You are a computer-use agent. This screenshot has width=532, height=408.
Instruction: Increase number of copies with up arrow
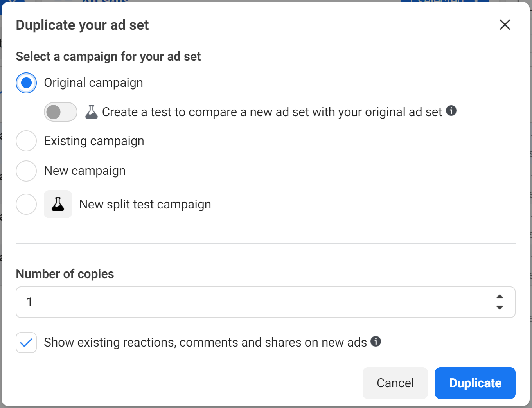(x=500, y=297)
